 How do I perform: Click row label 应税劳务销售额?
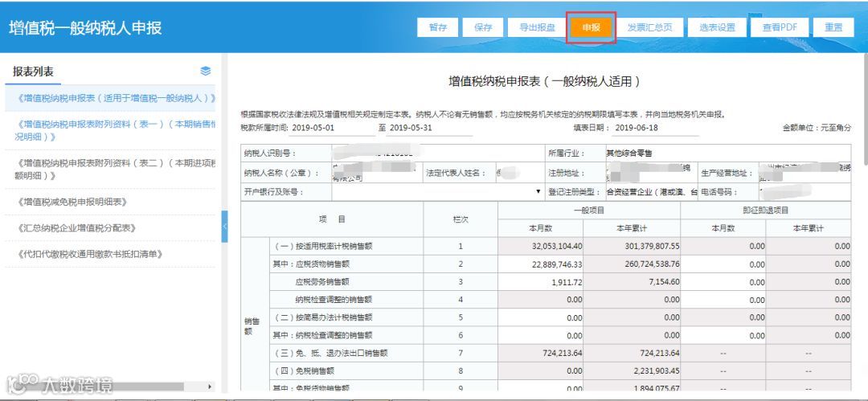[x=323, y=282]
